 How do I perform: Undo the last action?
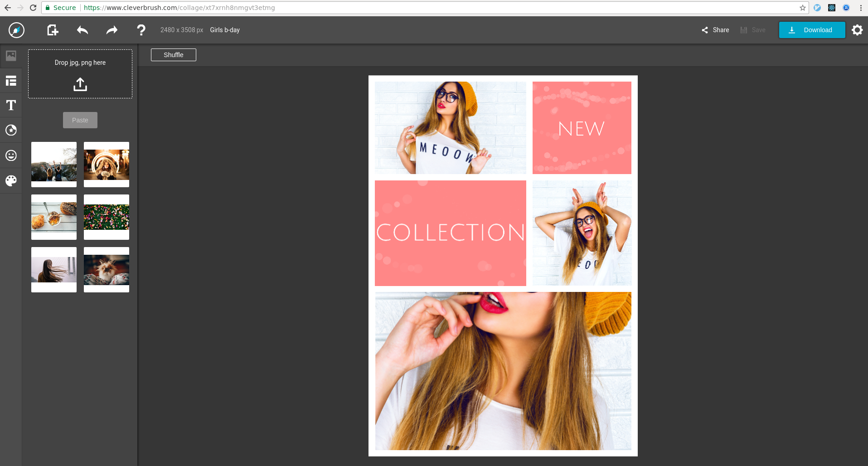(82, 30)
